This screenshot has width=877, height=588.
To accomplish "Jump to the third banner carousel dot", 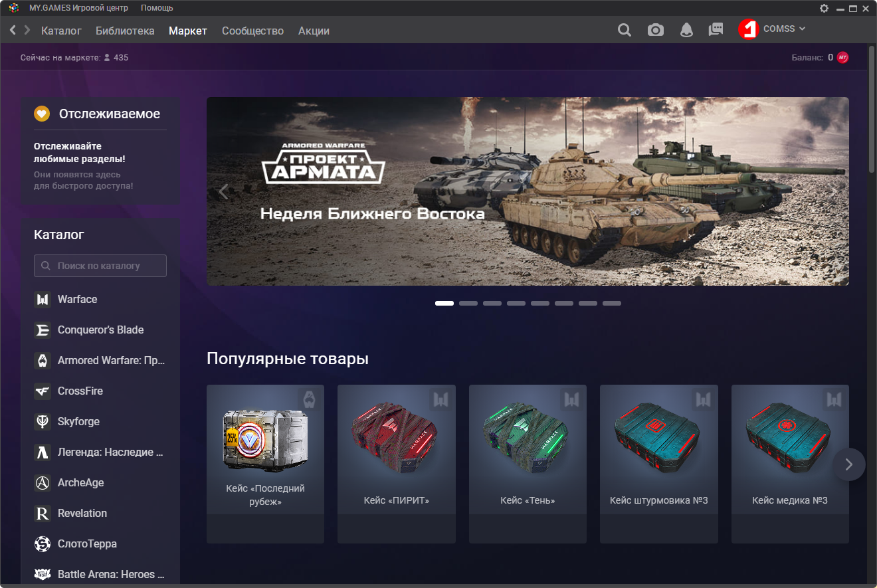I will (492, 303).
